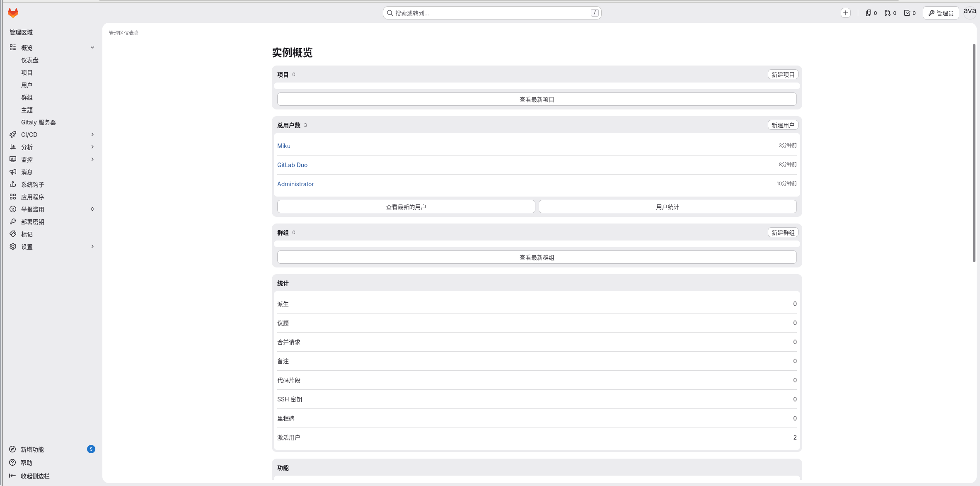The height and width of the screenshot is (486, 980).
Task: Click the 新建项目 button
Action: pyautogui.click(x=782, y=75)
